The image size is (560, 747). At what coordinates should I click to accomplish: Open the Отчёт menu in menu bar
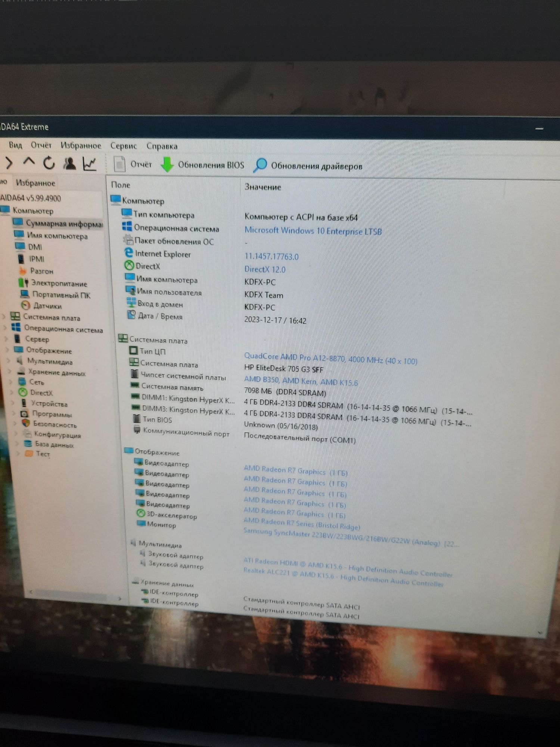click(x=41, y=145)
